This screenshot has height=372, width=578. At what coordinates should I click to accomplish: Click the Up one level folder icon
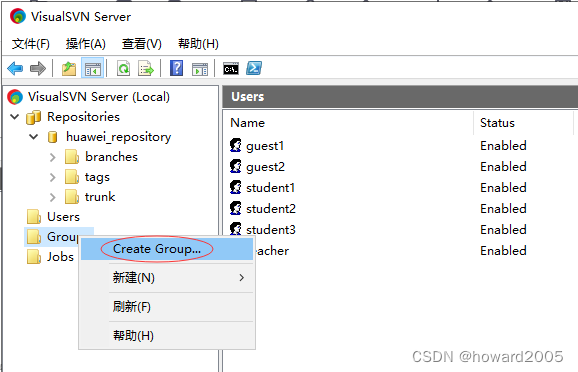(69, 69)
